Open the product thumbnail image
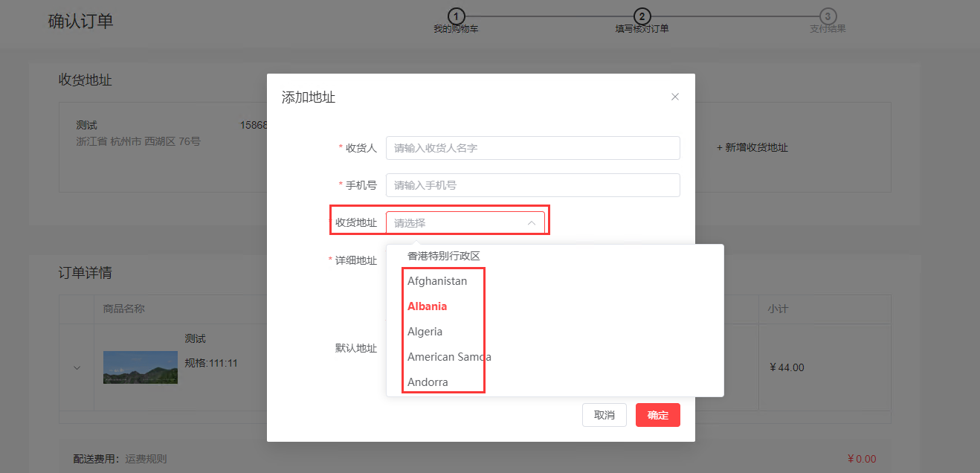This screenshot has width=980, height=473. point(140,367)
